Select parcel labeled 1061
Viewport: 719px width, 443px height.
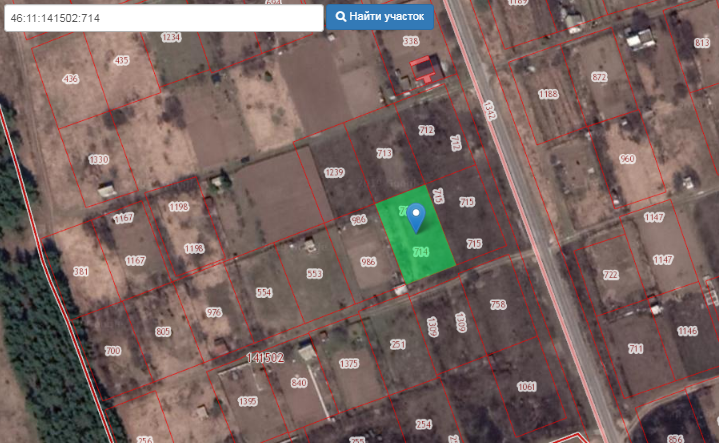pos(527,386)
